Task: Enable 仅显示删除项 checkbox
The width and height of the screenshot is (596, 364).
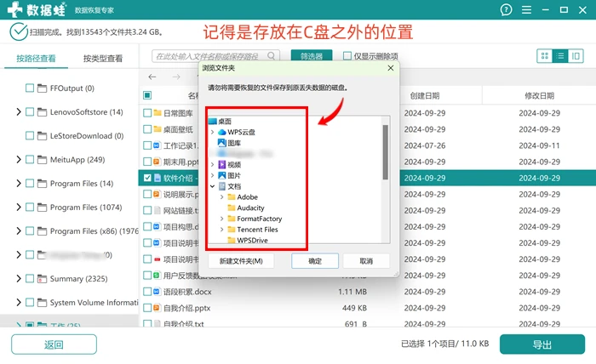Action: click(347, 56)
